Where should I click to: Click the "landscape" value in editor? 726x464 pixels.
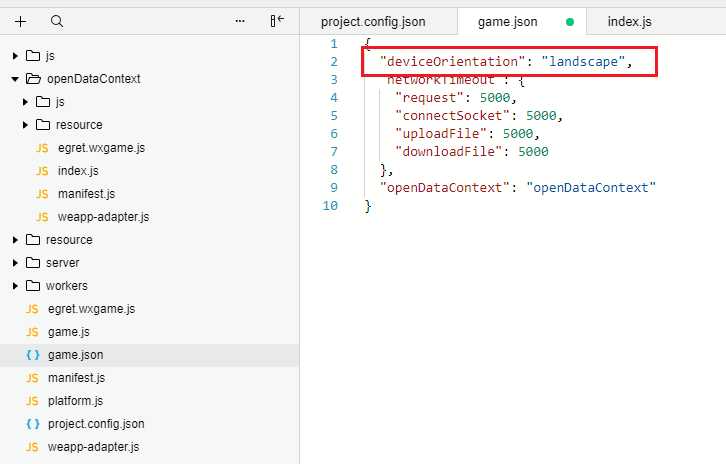583,62
